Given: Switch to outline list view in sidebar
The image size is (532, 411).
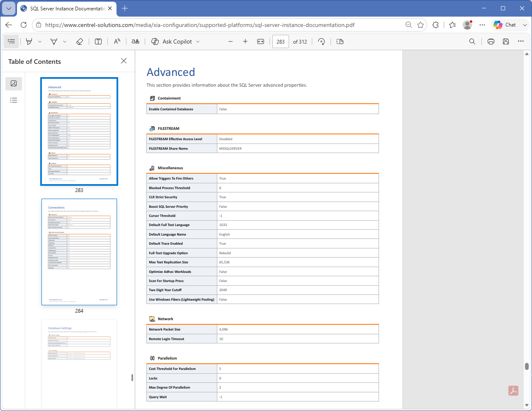Looking at the screenshot, I should click(14, 100).
